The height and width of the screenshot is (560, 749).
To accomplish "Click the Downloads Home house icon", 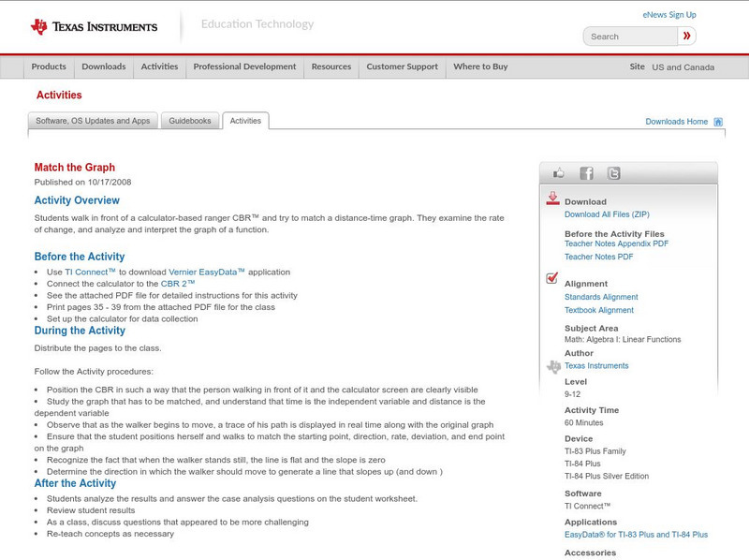I will [x=718, y=122].
